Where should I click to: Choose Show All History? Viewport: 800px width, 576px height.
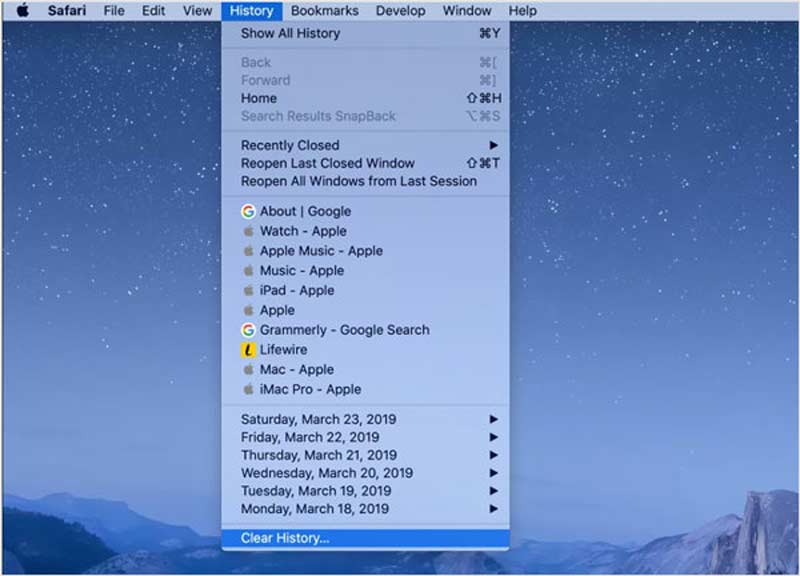[x=365, y=34]
